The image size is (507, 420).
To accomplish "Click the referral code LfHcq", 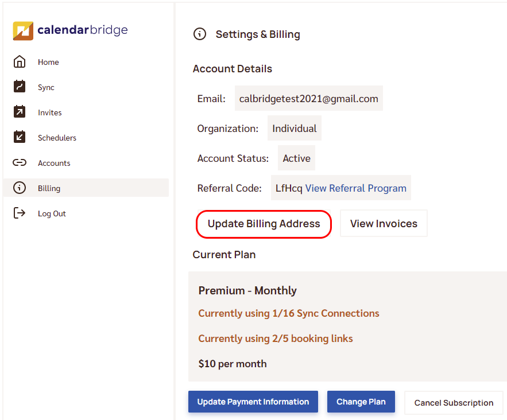I will pos(289,188).
